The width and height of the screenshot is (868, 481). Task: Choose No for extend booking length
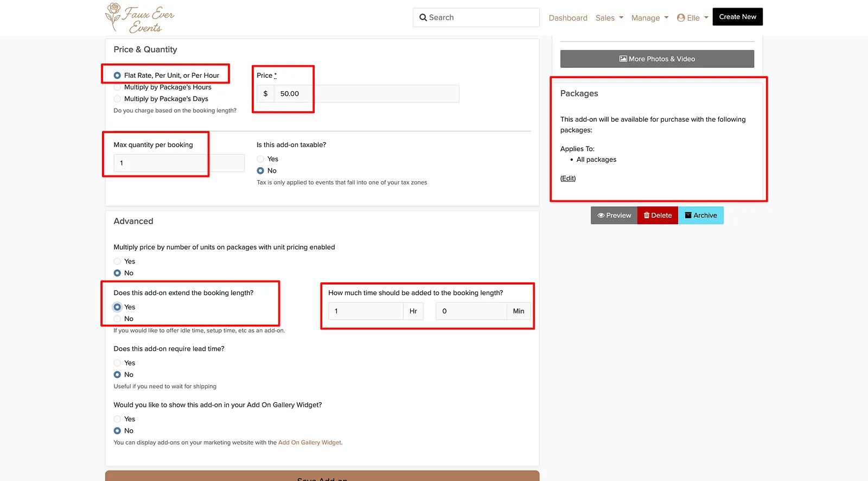[x=117, y=319]
